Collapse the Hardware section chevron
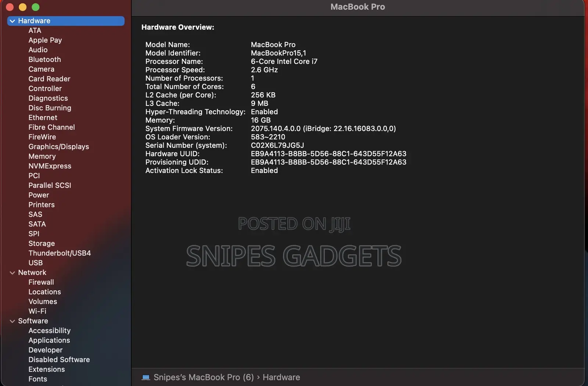The width and height of the screenshot is (588, 386). coord(12,21)
